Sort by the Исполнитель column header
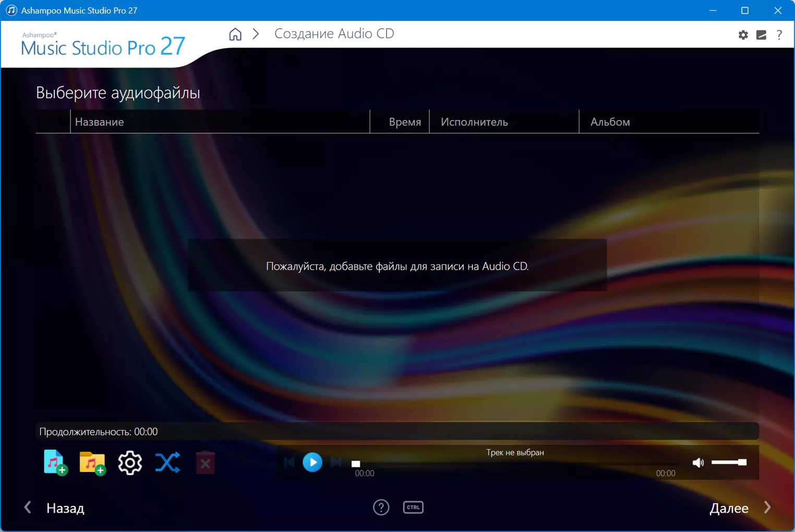 pos(504,122)
